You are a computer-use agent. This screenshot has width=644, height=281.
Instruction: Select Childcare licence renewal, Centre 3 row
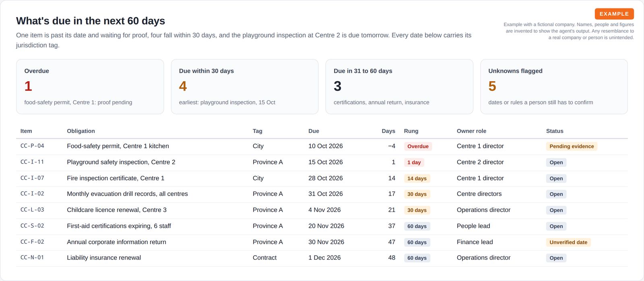coord(322,210)
